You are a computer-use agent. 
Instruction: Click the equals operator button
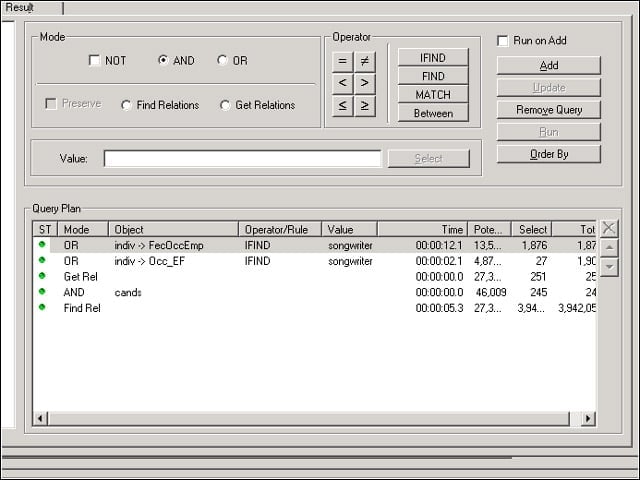click(x=343, y=61)
